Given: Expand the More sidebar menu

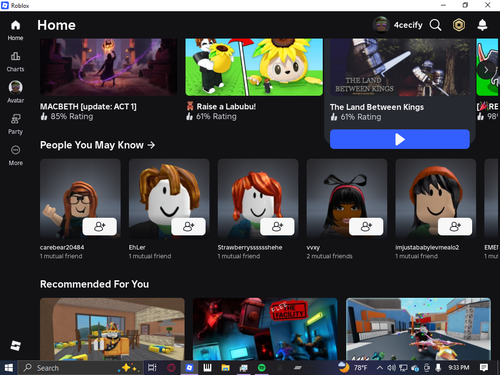Looking at the screenshot, I should point(15,155).
